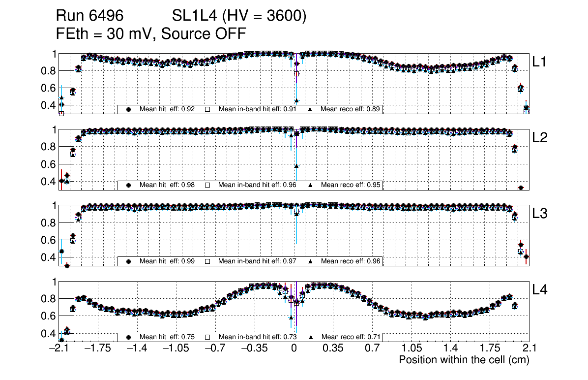
Task: Click the open square legend marker in panel L1
Action: coord(207,109)
